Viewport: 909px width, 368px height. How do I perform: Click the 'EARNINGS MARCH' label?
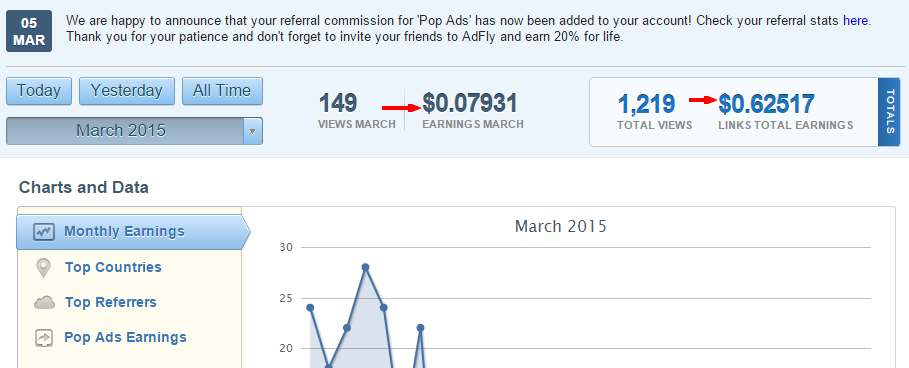[473, 124]
